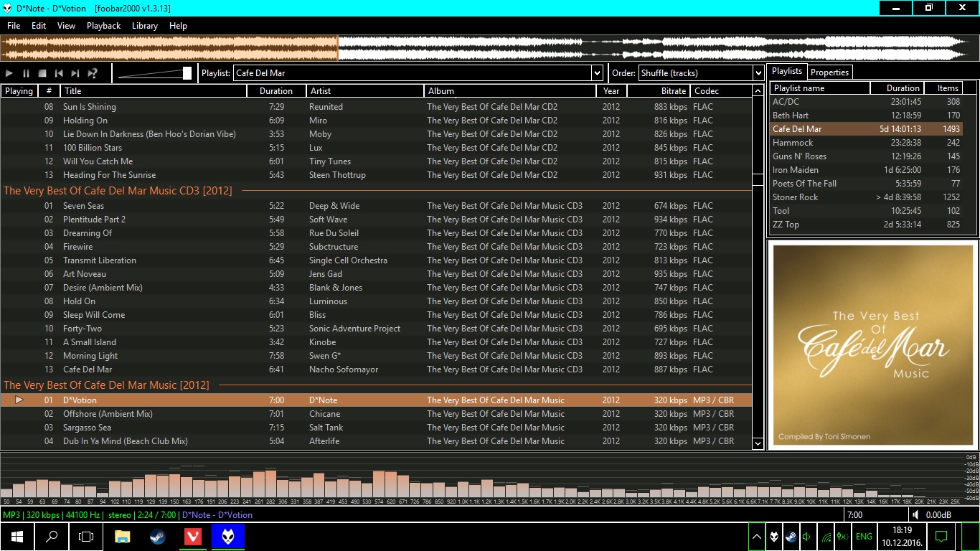Play a random track with the question-mark button
The image size is (980, 551).
click(92, 73)
